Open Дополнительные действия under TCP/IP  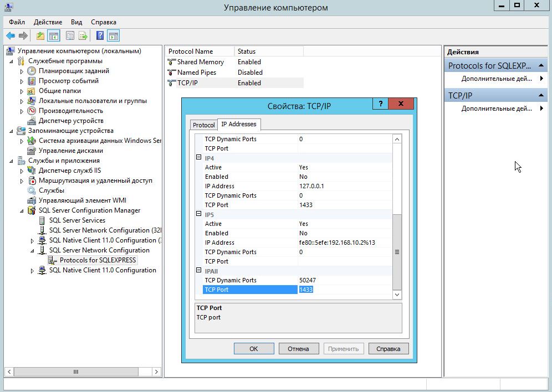coord(497,109)
